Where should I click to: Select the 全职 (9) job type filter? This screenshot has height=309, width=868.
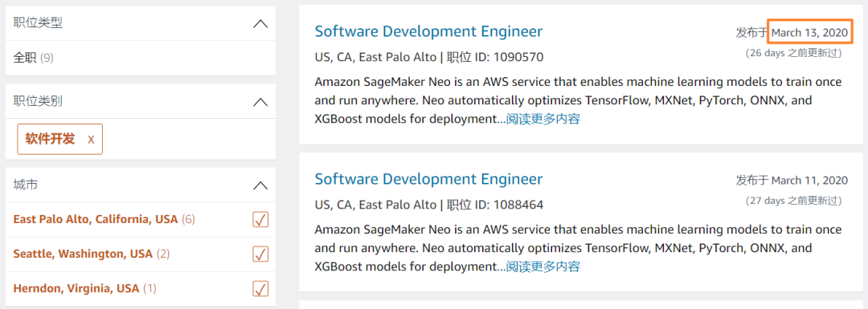[33, 58]
